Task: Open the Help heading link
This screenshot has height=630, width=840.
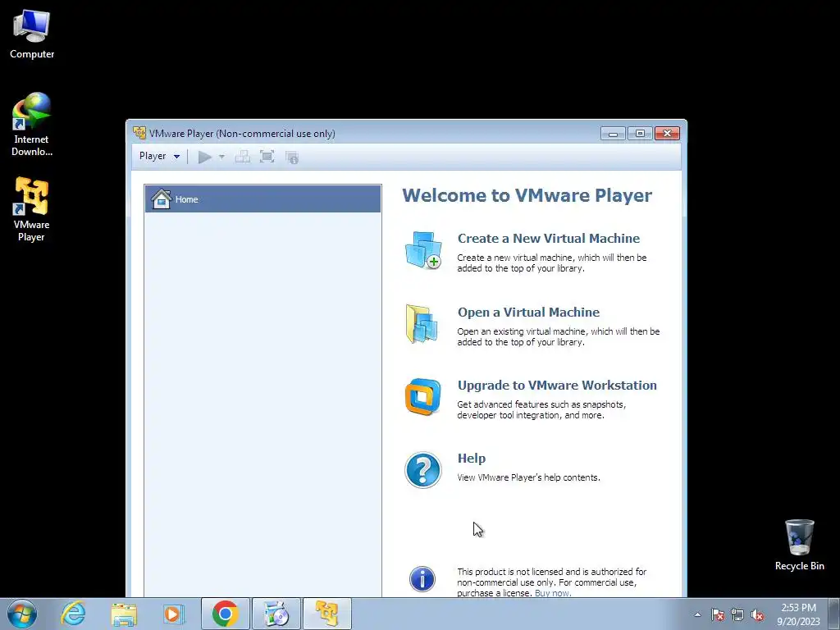Action: point(472,459)
